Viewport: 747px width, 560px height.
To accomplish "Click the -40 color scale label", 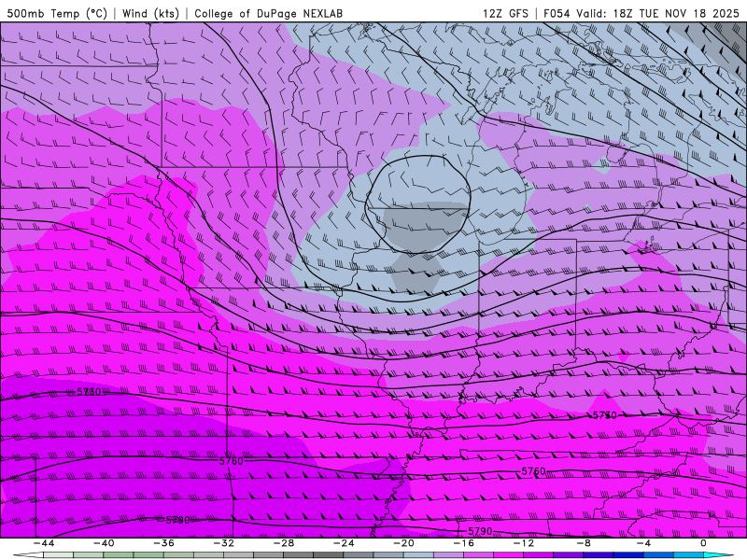I will (104, 543).
